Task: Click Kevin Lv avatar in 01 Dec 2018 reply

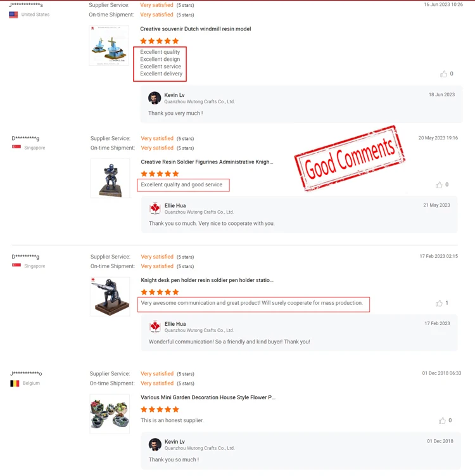Action: 155,444
